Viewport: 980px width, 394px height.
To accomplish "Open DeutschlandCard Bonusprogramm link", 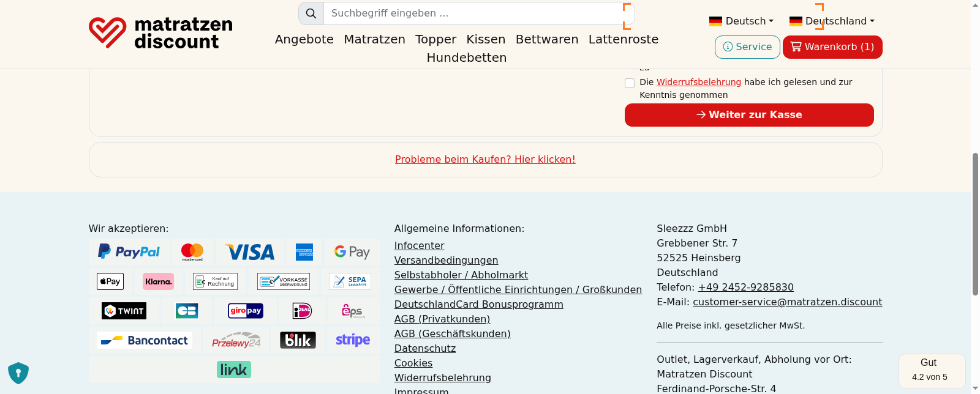I will [479, 304].
